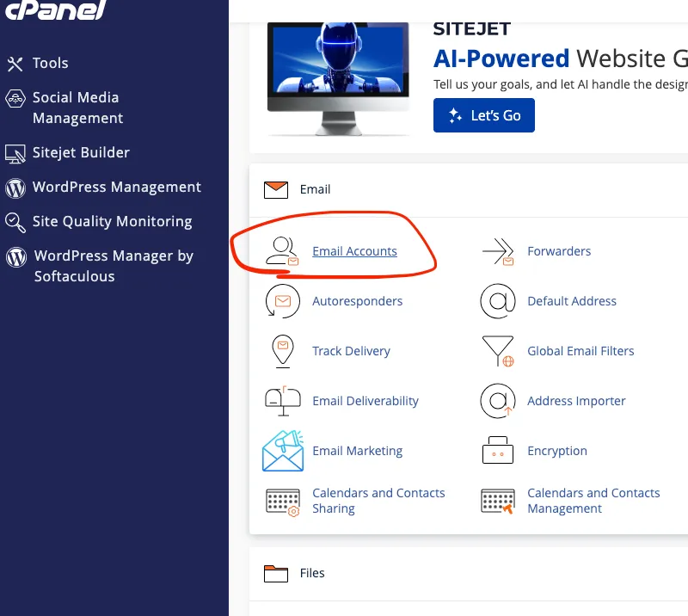Click the Encryption lock icon
The image size is (688, 616).
pos(498,450)
